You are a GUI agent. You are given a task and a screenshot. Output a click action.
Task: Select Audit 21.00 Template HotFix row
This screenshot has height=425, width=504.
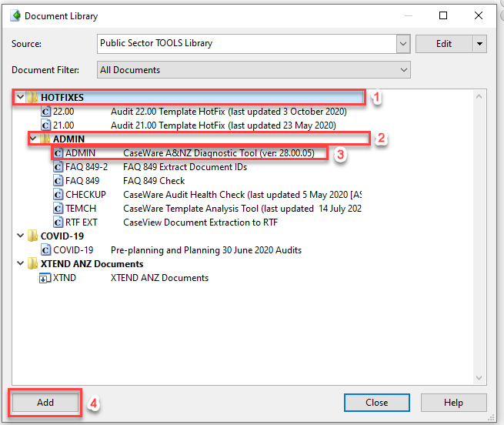point(189,125)
